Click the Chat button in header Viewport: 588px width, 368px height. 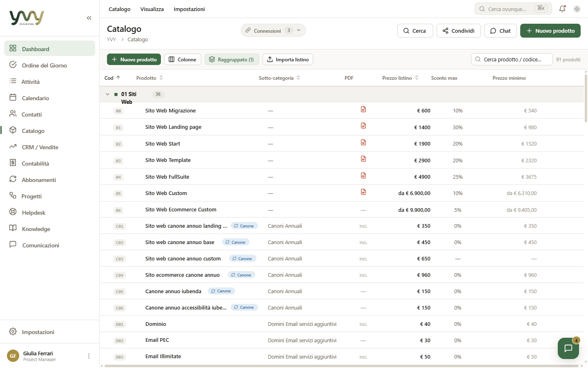pos(501,31)
